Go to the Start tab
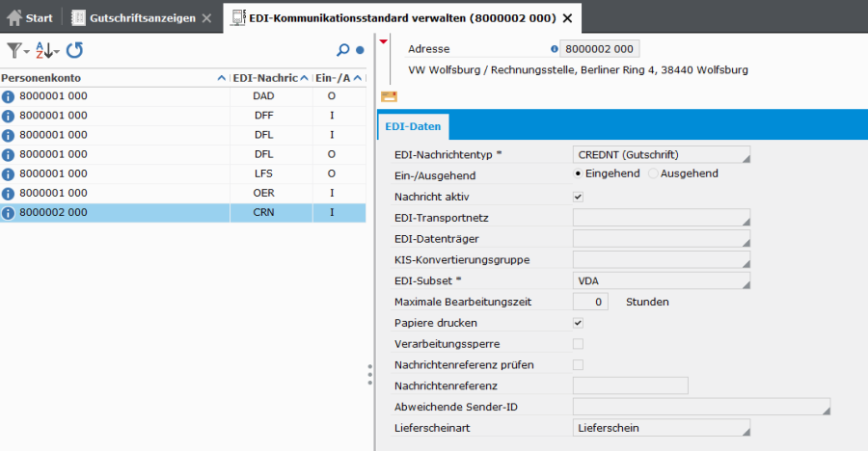The width and height of the screenshot is (868, 451). pos(30,17)
